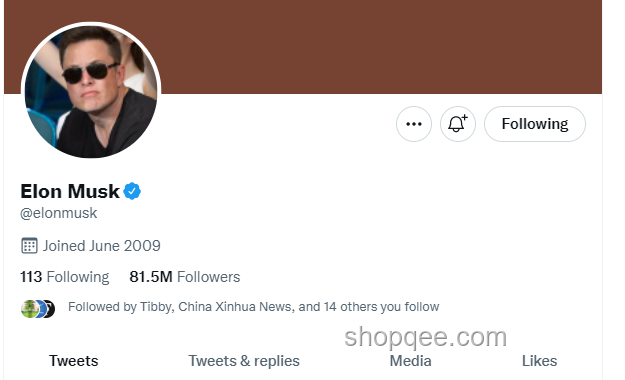Switch to the Media tab
Screen dimensions: 625x380
(411, 361)
